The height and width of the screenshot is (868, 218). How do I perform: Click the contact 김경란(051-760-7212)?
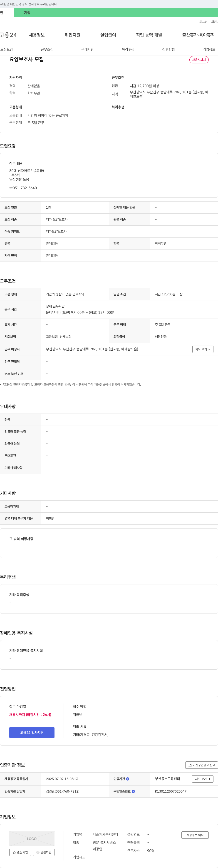[x=63, y=791]
